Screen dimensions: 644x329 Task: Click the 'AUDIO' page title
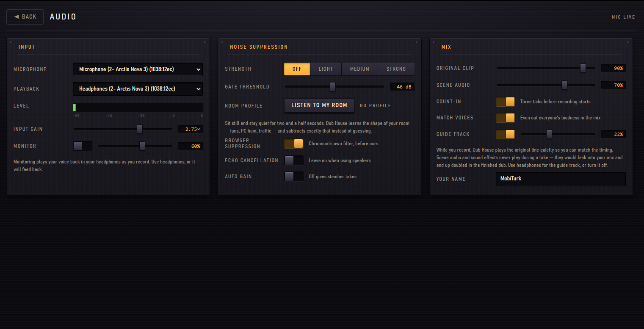coord(63,17)
